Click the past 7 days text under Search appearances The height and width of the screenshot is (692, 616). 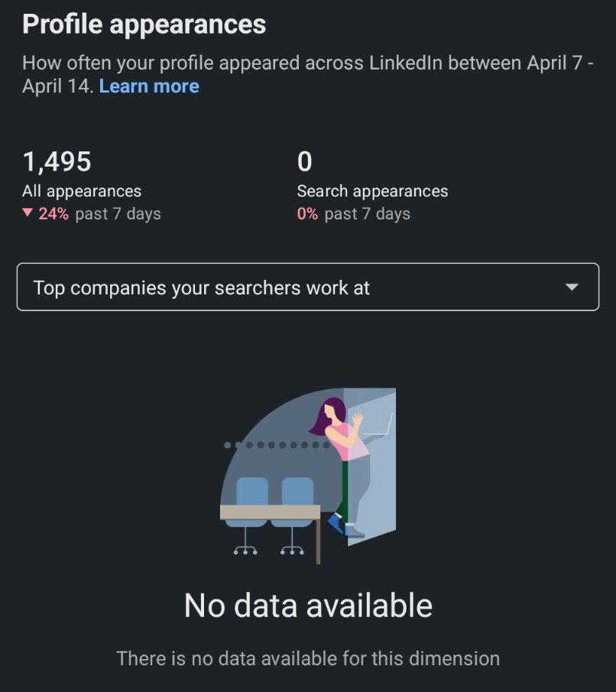point(367,214)
